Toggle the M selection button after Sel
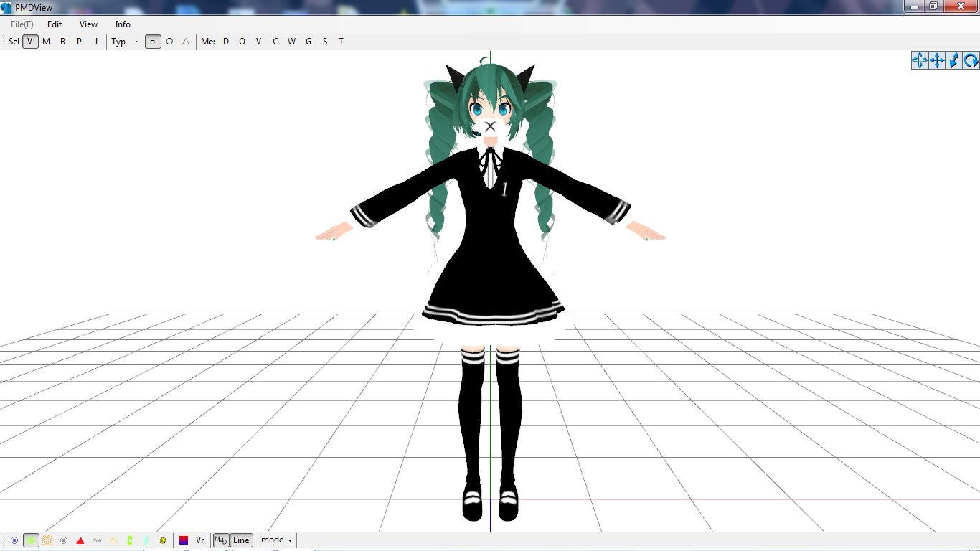980x551 pixels. click(x=47, y=42)
